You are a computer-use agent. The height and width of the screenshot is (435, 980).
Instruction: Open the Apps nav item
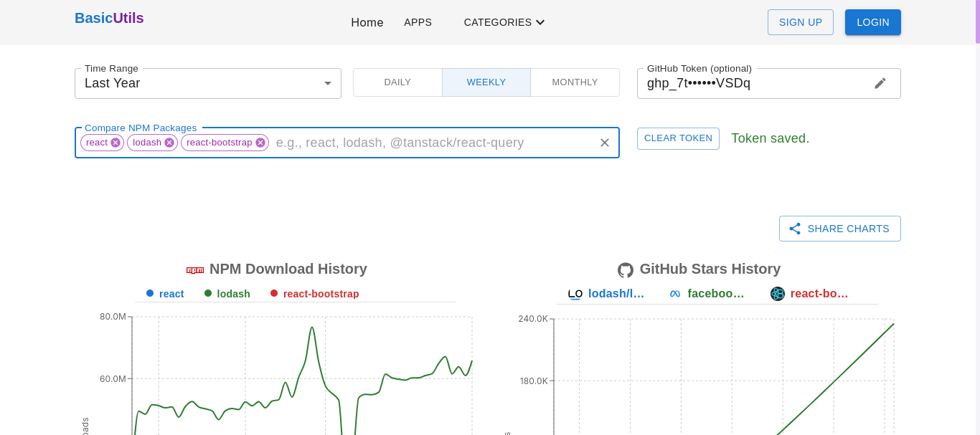418,22
